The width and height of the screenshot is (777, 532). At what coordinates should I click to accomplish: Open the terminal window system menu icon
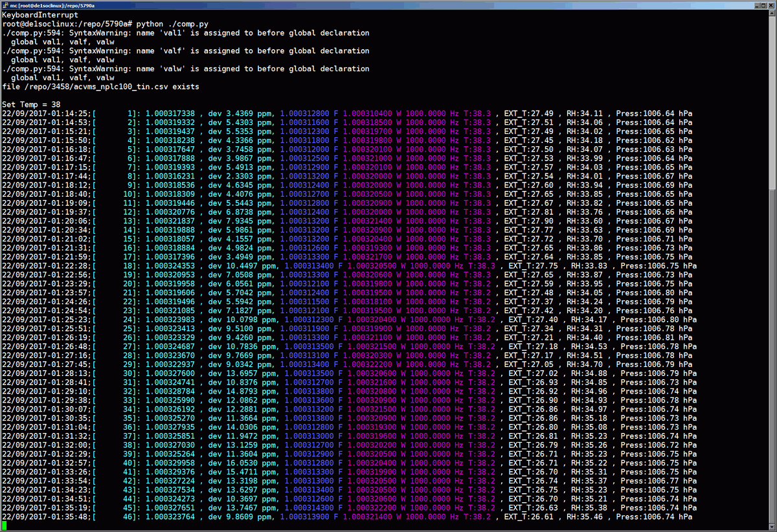5,5
